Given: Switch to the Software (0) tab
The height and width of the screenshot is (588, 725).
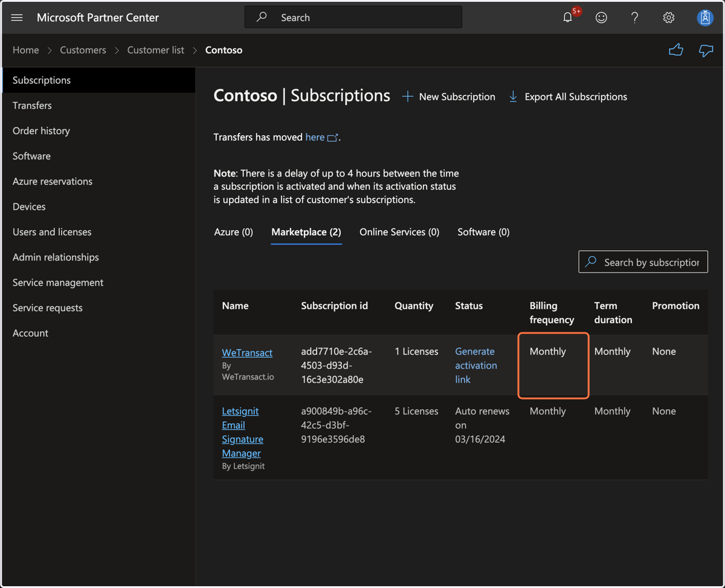Looking at the screenshot, I should coord(483,232).
